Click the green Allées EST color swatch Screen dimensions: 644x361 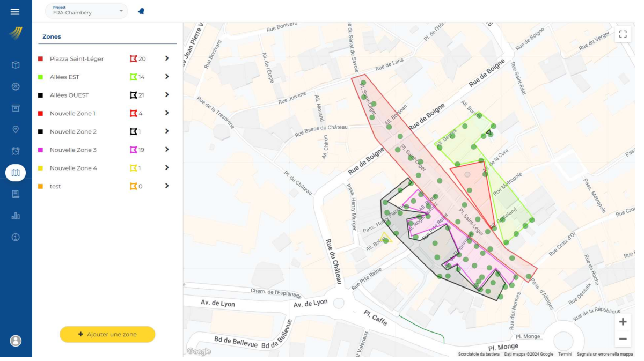click(40, 77)
